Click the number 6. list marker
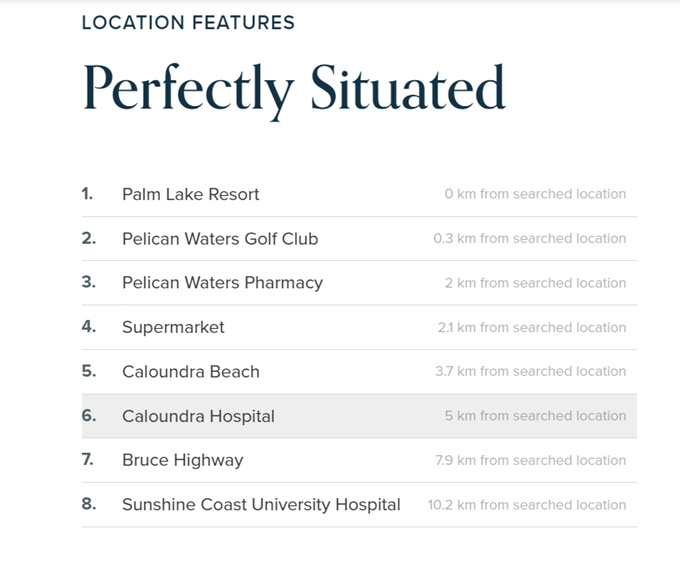 (89, 416)
